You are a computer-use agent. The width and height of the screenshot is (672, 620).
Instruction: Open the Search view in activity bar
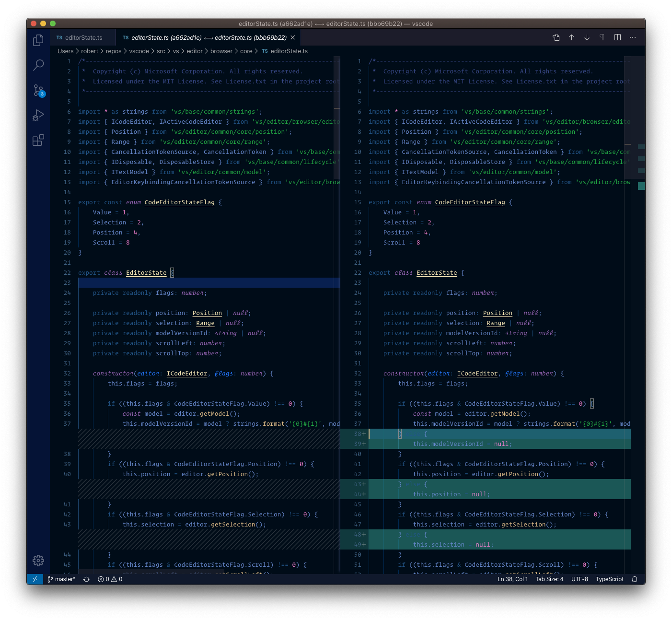(x=38, y=65)
